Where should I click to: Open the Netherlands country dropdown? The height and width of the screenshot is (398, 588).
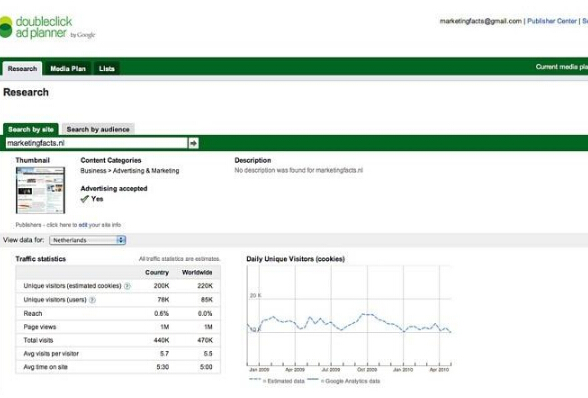click(x=87, y=240)
